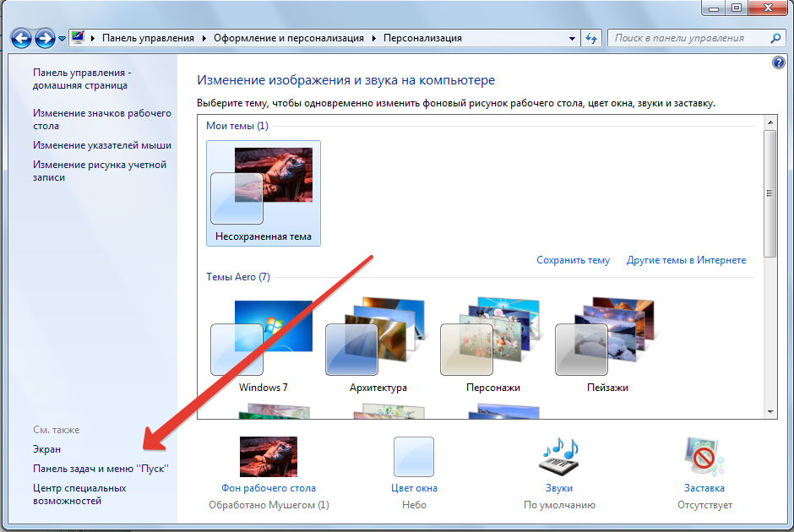The width and height of the screenshot is (794, 532).
Task: Select the Архитектура theme
Action: click(378, 346)
